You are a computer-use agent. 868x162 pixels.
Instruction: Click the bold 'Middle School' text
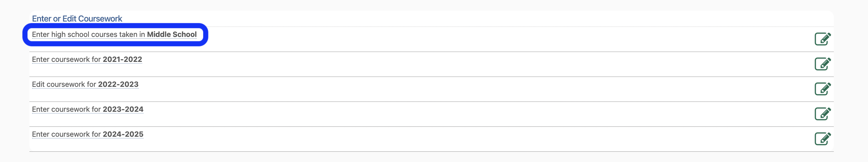pos(172,35)
